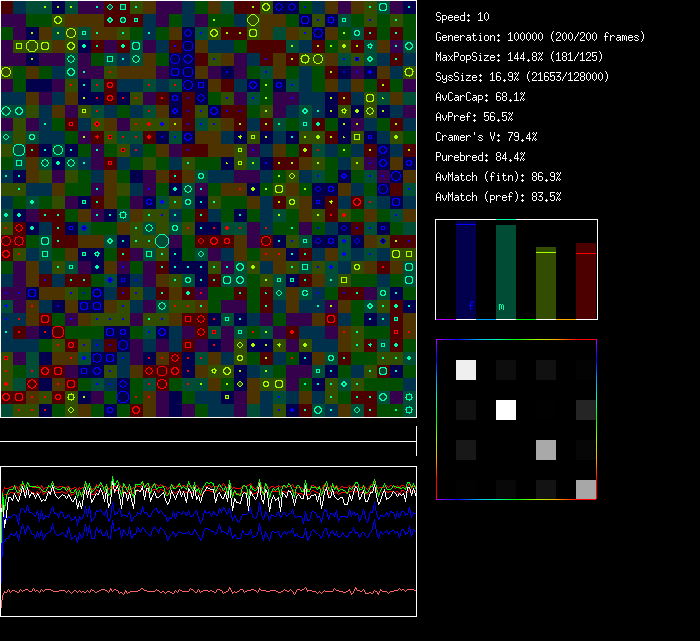This screenshot has height=641, width=700.
Task: Click the AvMatch (fitn) statistic
Action: [498, 177]
